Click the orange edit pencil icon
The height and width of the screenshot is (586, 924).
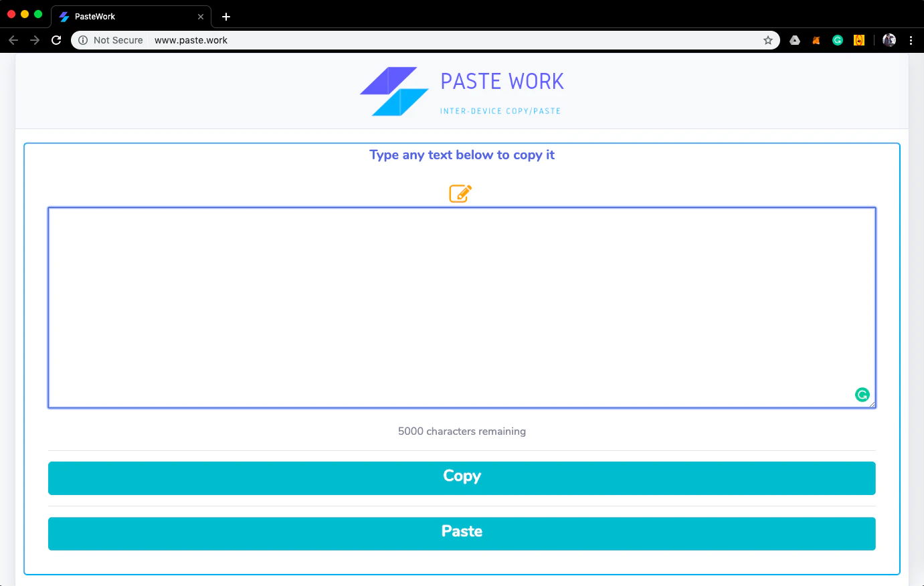coord(460,193)
